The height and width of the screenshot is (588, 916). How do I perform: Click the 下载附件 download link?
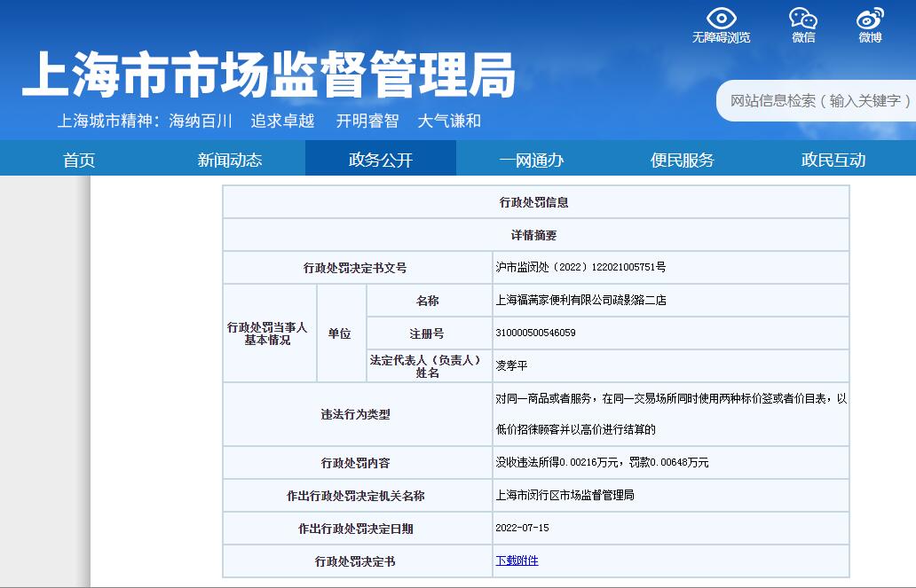[x=517, y=561]
